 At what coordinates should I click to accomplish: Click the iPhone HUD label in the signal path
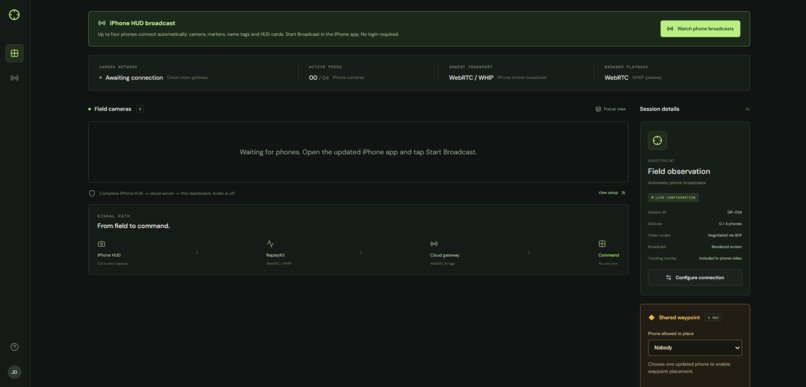click(x=109, y=255)
